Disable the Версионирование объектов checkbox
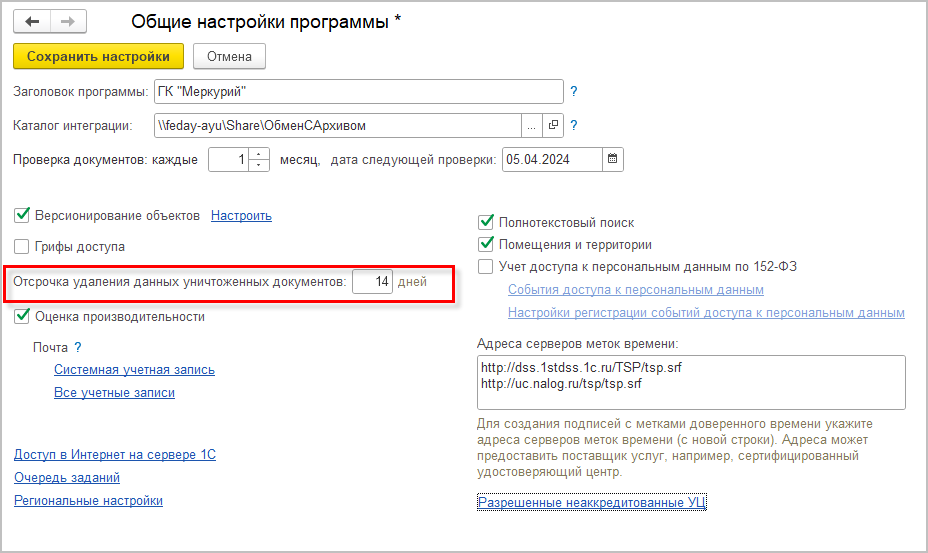The image size is (928, 553). [x=22, y=216]
